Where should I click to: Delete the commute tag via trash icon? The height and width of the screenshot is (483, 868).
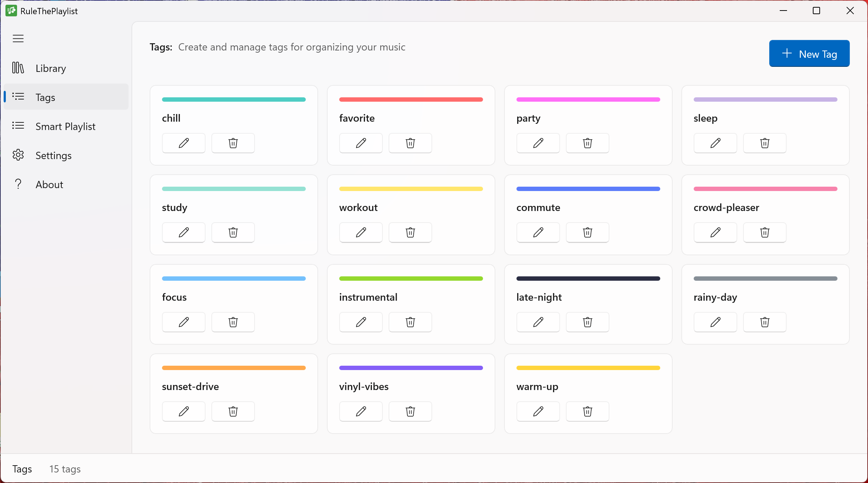click(587, 232)
